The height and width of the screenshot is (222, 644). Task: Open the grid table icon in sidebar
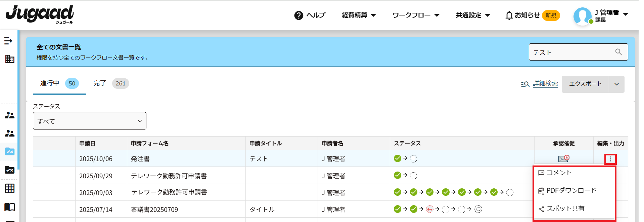point(10,188)
